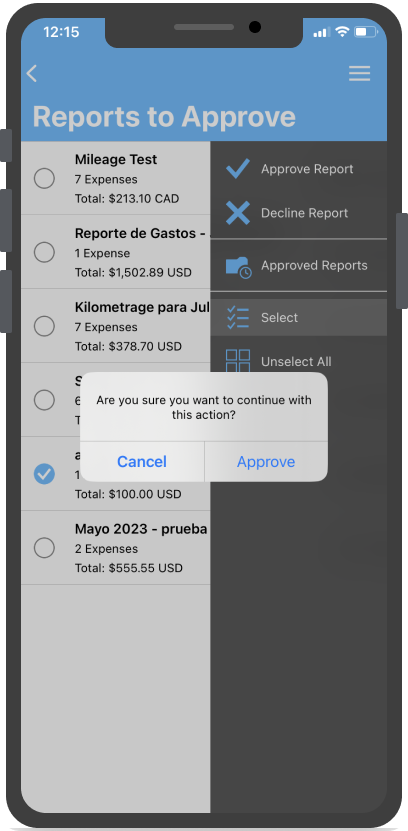Click the Select checklist icon
This screenshot has height=831, width=408.
point(237,317)
